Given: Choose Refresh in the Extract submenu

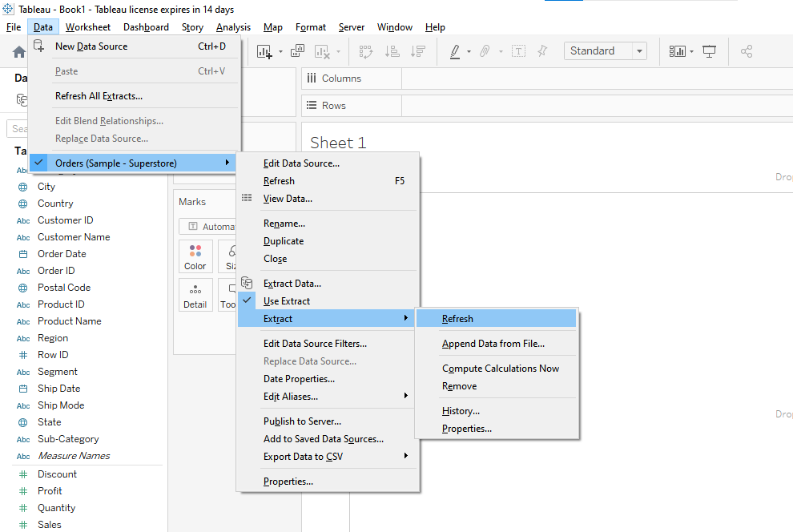Looking at the screenshot, I should [x=496, y=319].
